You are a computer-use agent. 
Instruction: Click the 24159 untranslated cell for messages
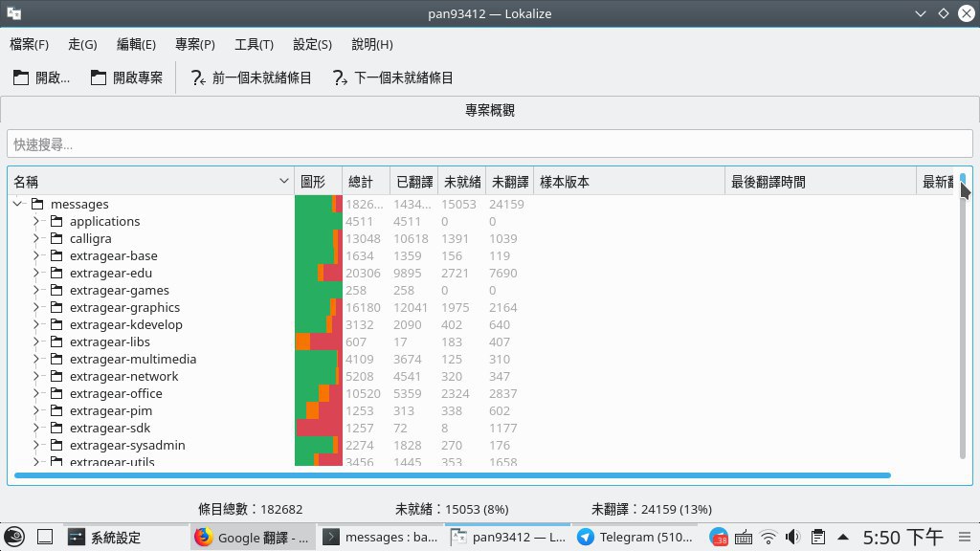(507, 205)
